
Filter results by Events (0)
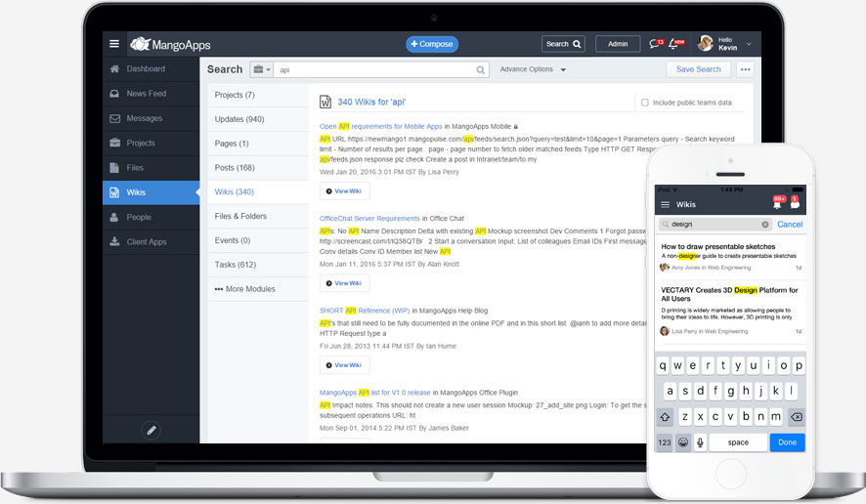(257, 240)
